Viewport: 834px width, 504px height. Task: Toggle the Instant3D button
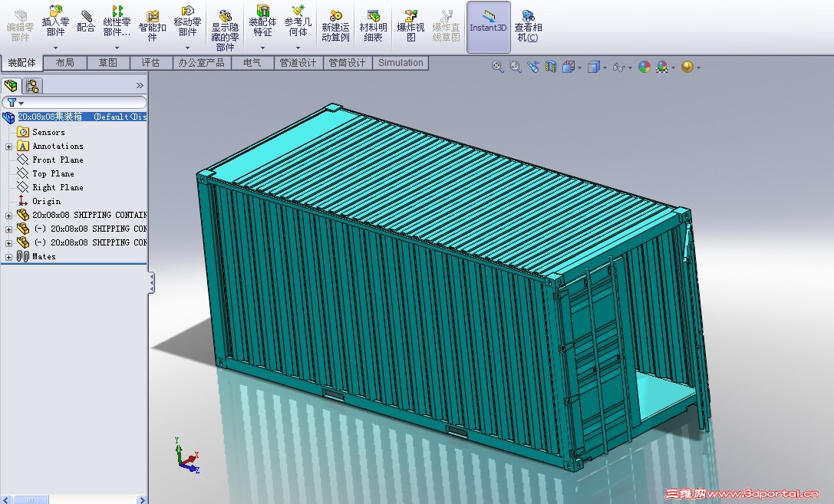tap(488, 27)
